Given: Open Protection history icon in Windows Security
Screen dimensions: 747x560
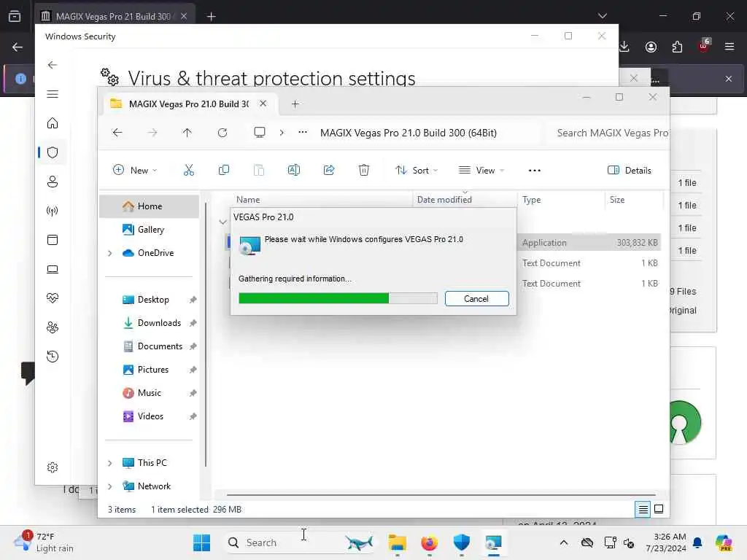Looking at the screenshot, I should (53, 357).
